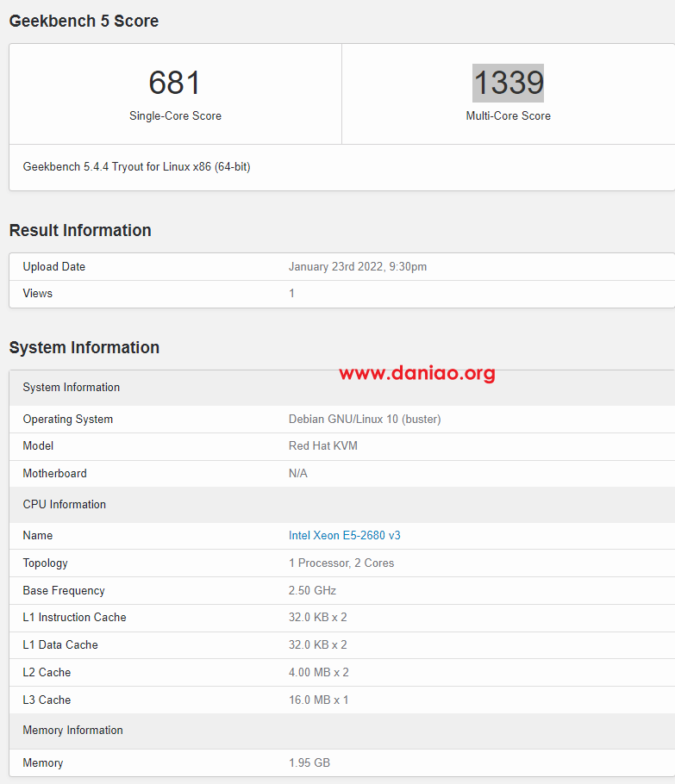Click the highlighted 1339 multi-core score

[509, 83]
